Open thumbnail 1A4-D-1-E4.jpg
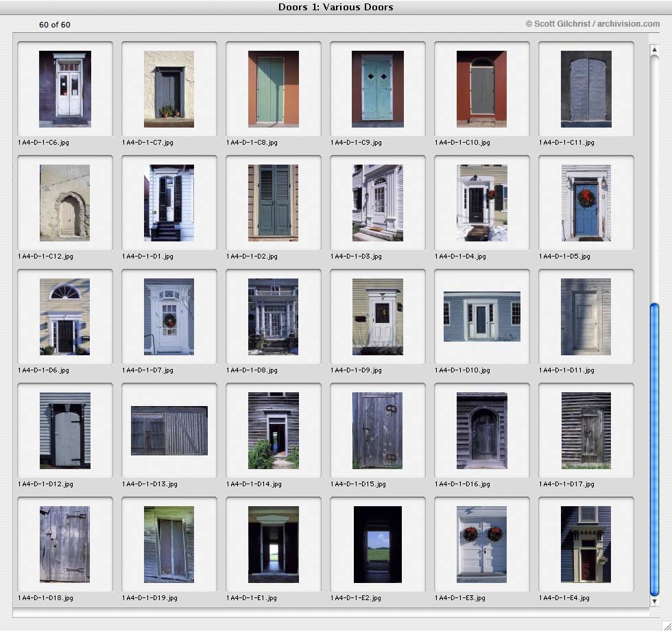Screen dimensions: 672x631 [586, 545]
